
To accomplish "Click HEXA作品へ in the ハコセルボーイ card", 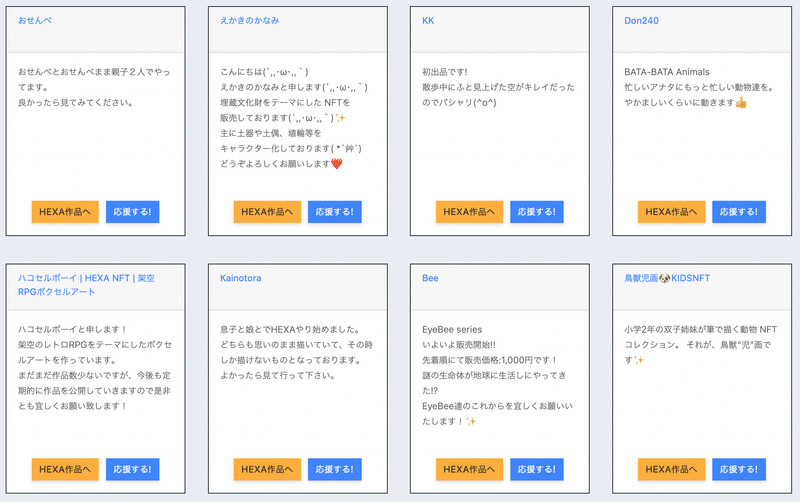I will pos(65,469).
